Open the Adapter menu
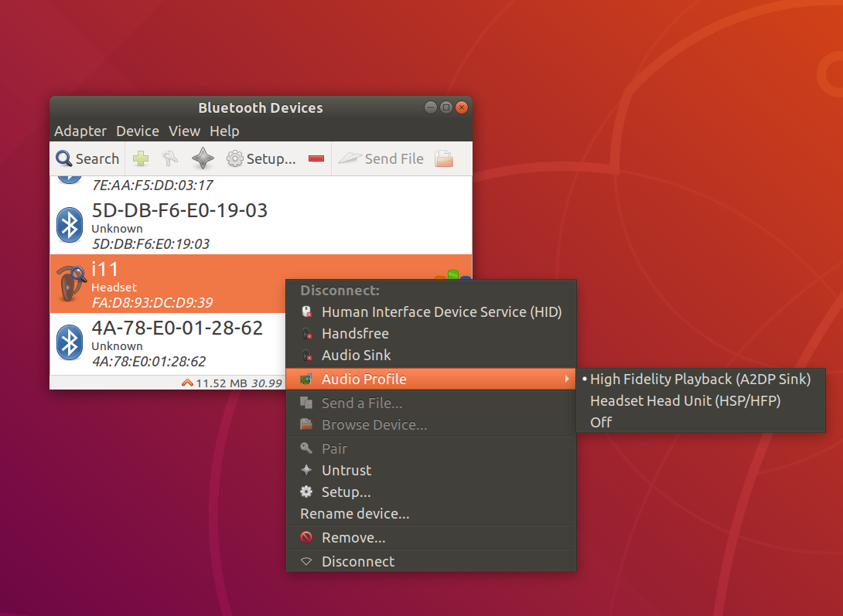The image size is (843, 616). pos(80,131)
